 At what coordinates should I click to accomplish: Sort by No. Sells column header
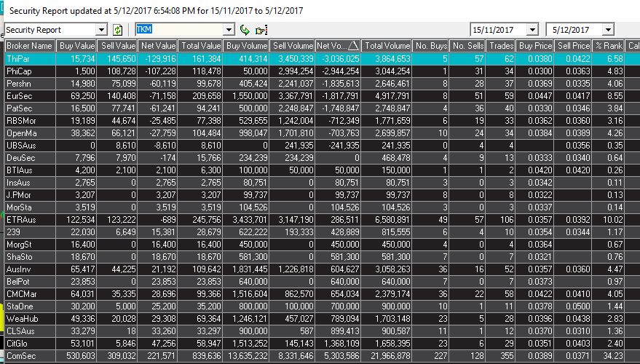pos(467,46)
